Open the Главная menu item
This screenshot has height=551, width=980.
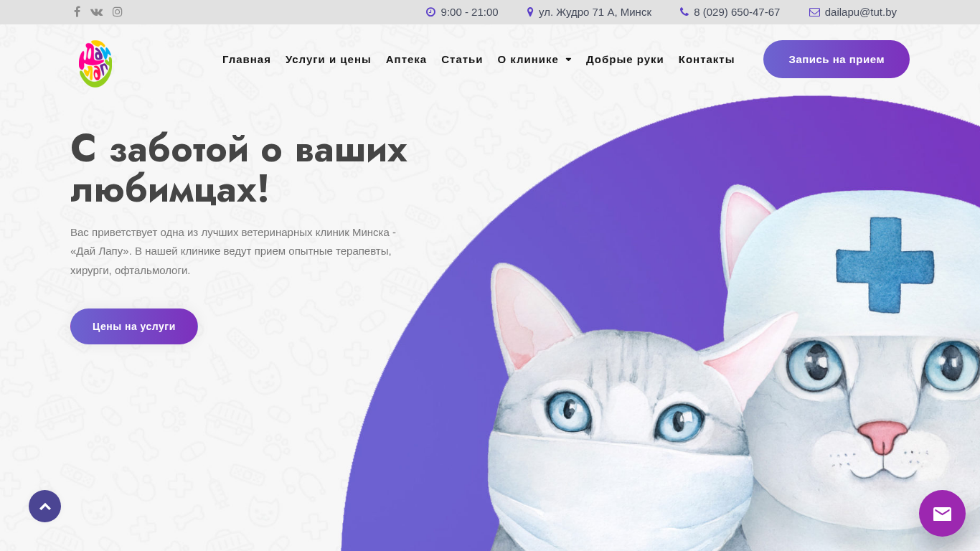[x=246, y=60]
